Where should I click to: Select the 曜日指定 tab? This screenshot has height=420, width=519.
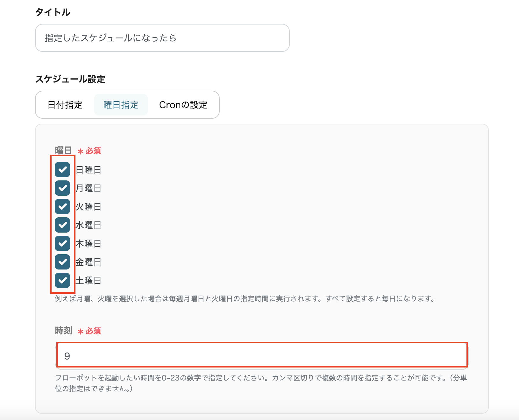tap(121, 105)
